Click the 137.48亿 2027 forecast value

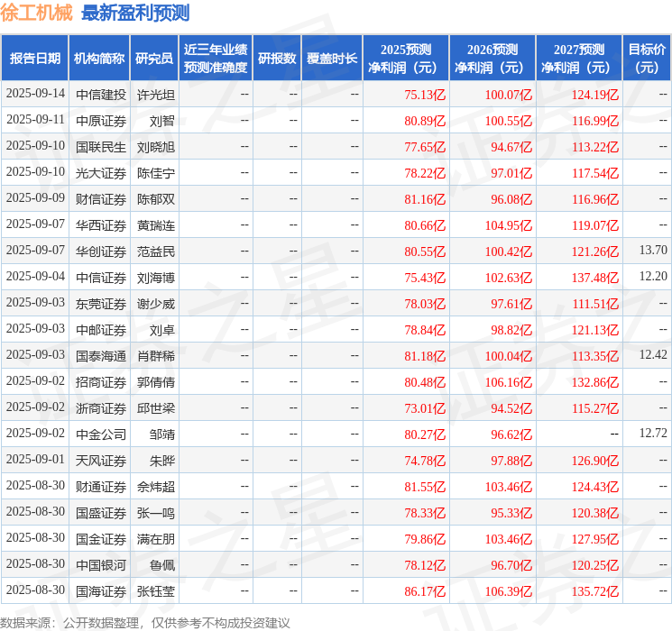(x=597, y=277)
